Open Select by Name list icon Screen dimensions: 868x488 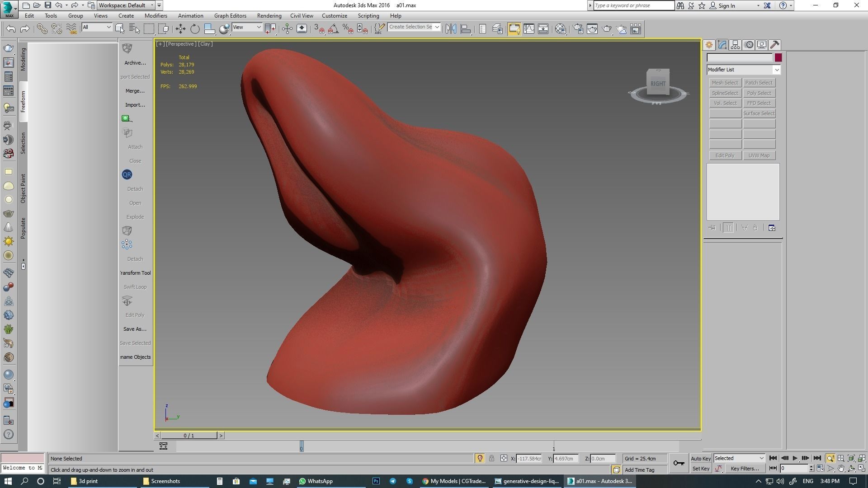coord(134,29)
